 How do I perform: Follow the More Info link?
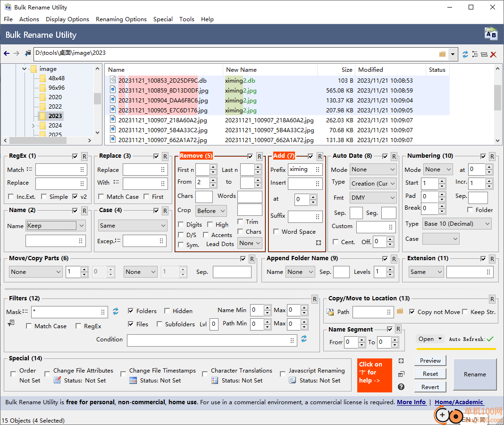(412, 402)
